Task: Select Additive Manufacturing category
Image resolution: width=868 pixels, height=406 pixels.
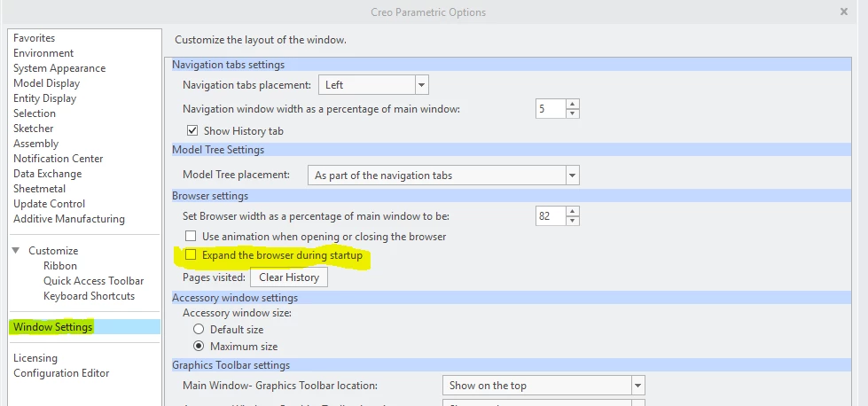Action: [69, 218]
